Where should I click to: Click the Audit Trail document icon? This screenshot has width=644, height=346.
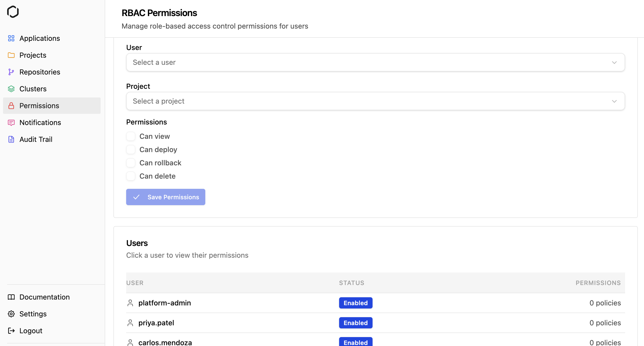(x=11, y=139)
